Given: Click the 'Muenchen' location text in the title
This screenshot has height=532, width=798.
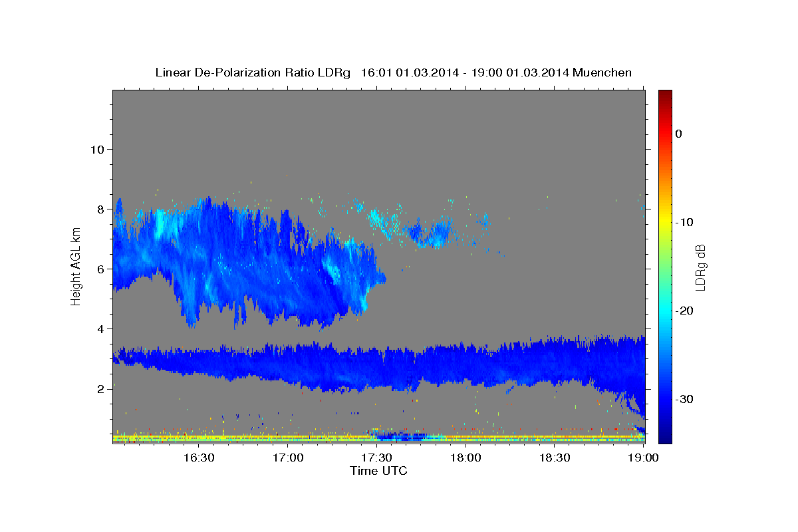Looking at the screenshot, I should pyautogui.click(x=602, y=72).
